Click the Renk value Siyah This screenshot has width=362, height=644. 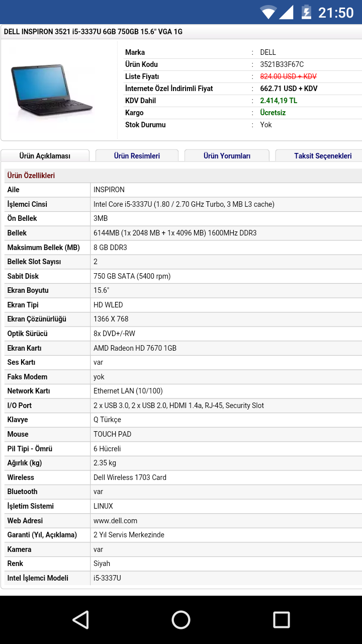pos(102,563)
